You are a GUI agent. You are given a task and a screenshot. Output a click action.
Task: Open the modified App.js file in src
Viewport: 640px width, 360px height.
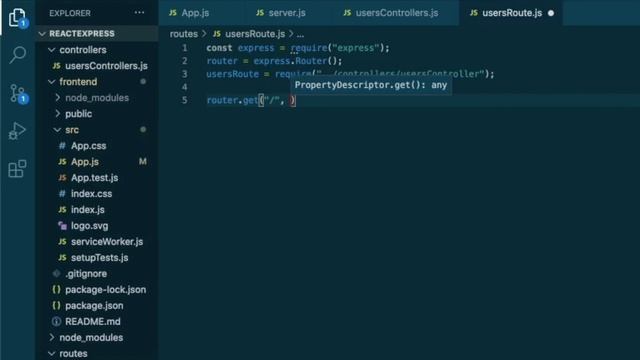85,162
